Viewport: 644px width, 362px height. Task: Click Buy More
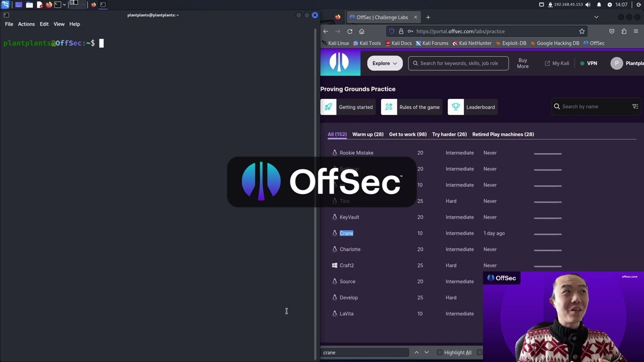523,63
